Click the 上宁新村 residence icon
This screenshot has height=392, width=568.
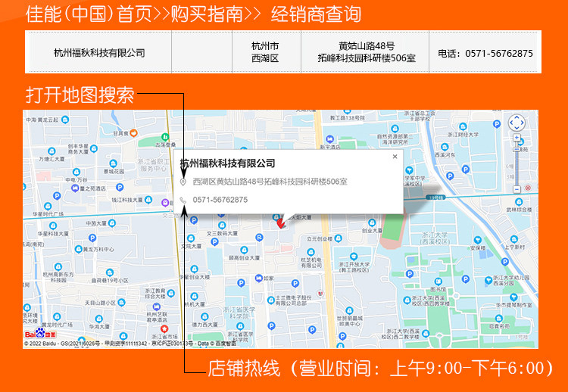tap(514, 239)
